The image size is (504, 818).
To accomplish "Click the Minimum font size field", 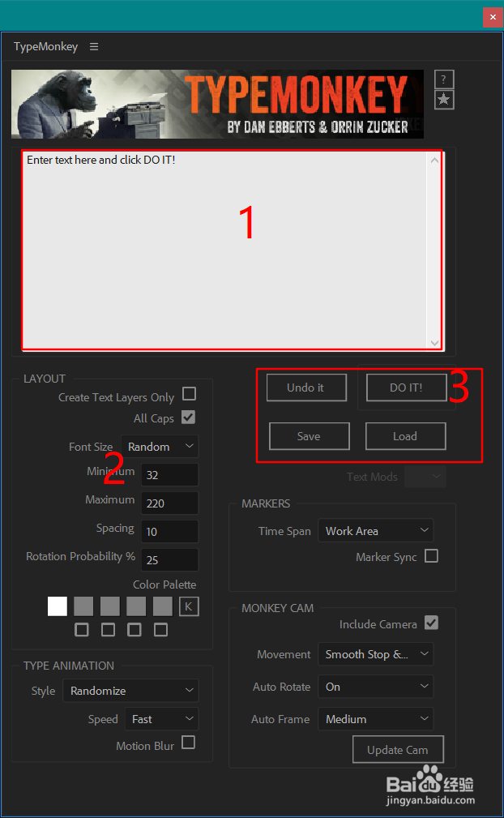I will coord(170,475).
